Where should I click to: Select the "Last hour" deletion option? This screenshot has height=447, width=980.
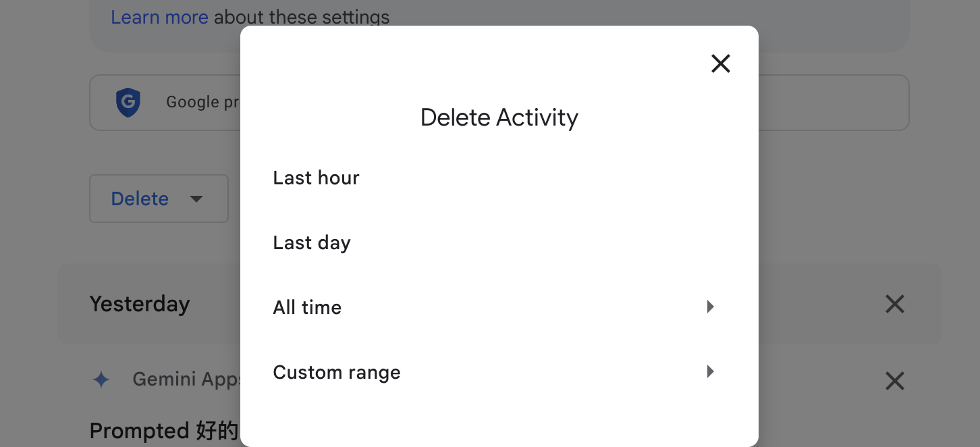click(x=316, y=178)
